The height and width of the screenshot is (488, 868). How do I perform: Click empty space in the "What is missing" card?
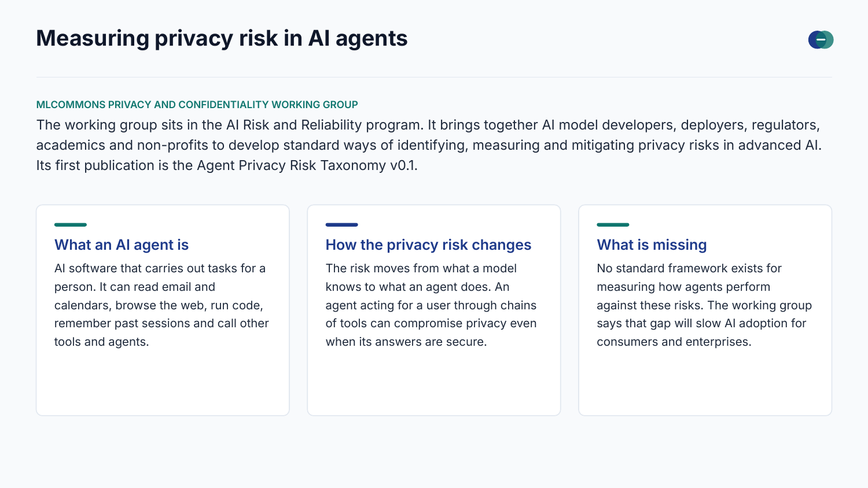click(x=705, y=382)
